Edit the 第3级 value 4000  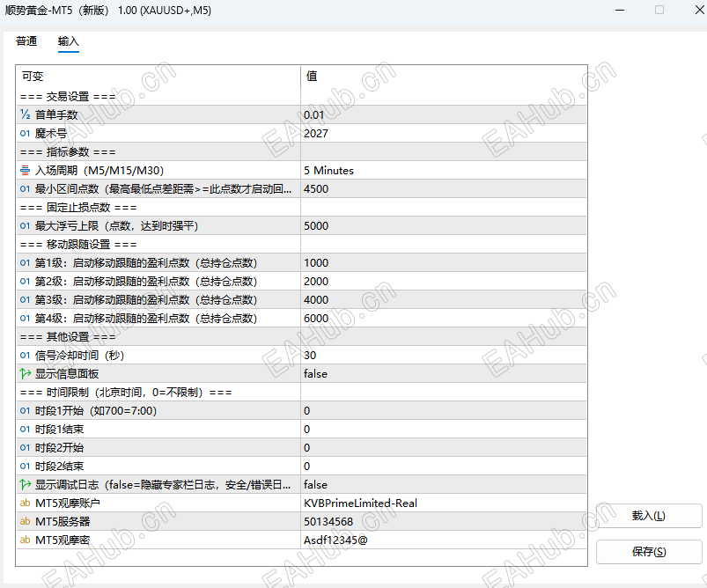click(444, 300)
